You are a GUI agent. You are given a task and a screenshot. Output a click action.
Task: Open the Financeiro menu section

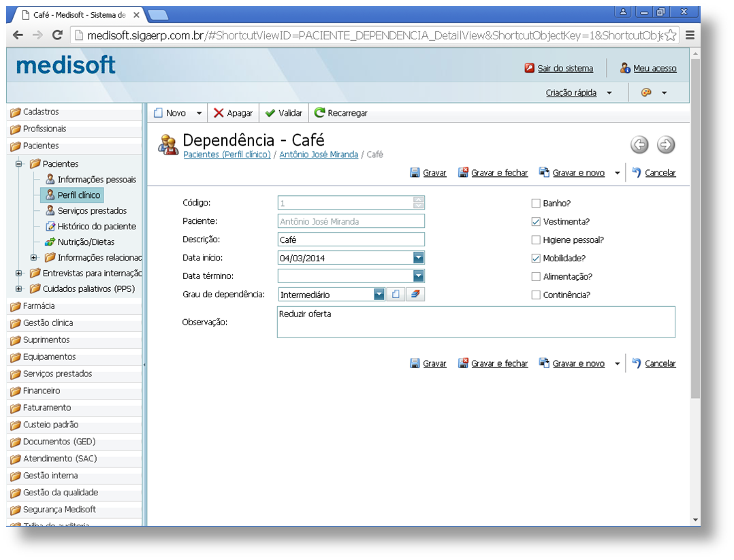coord(75,391)
